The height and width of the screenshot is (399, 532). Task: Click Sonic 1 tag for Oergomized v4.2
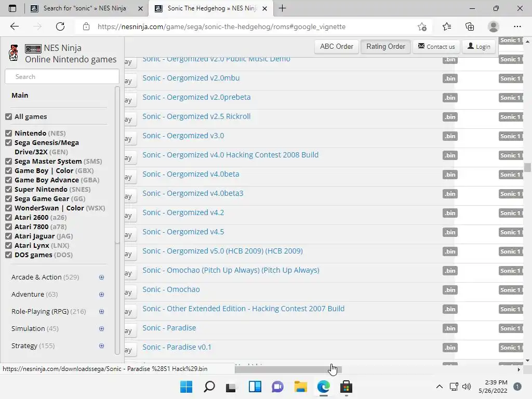click(x=510, y=213)
